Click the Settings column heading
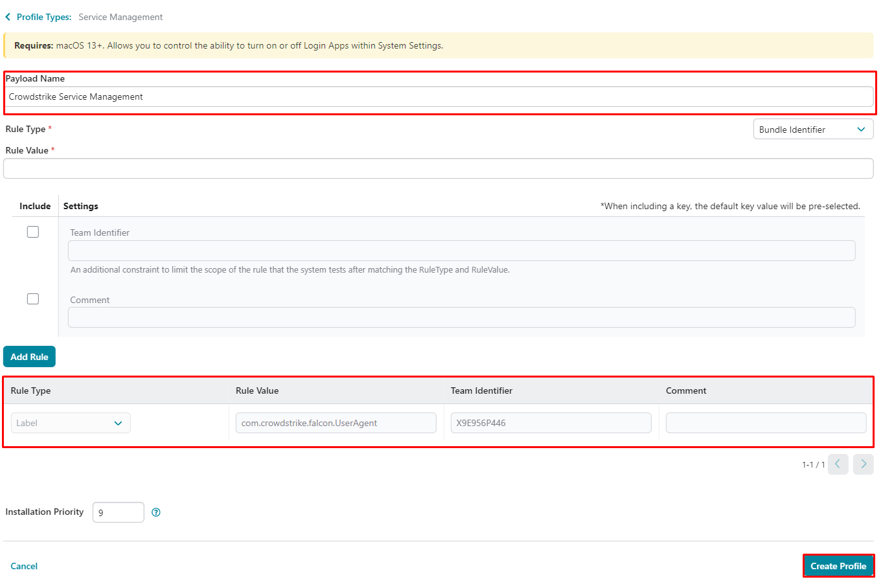 (x=81, y=206)
